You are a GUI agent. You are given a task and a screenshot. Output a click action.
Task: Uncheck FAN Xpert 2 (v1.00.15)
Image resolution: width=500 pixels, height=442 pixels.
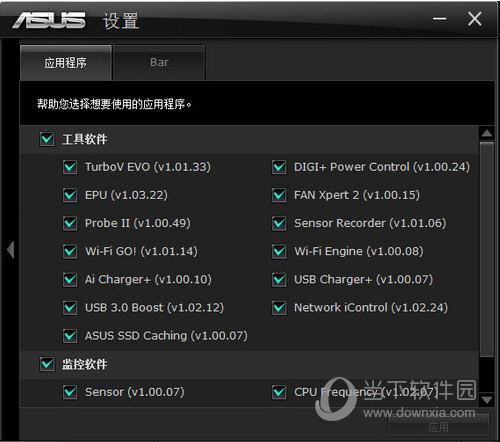click(279, 195)
